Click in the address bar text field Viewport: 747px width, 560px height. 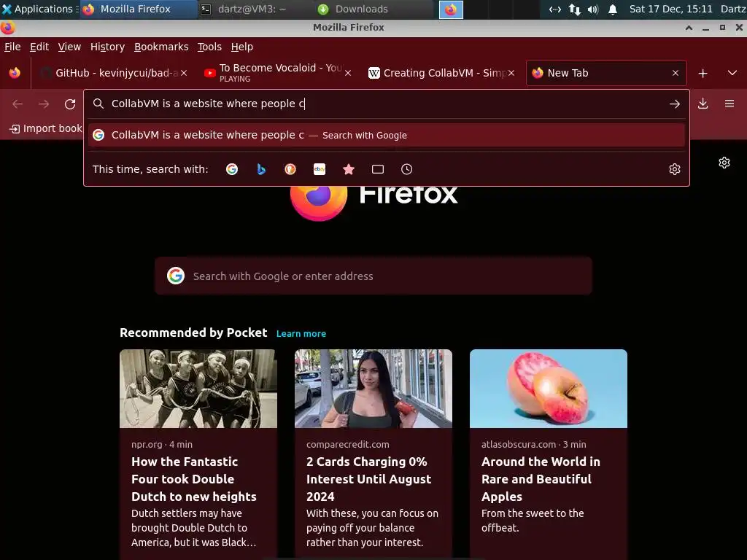(386, 104)
